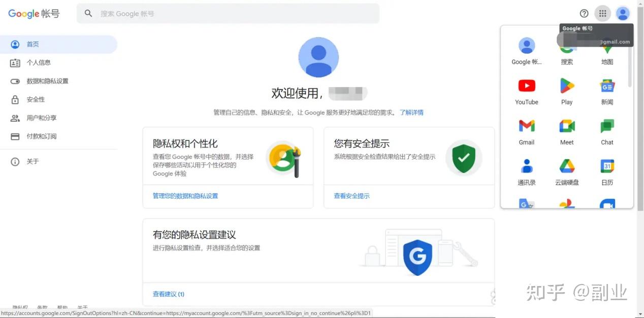This screenshot has width=644, height=318.
Task: Click the help question mark icon
Action: coord(584,14)
